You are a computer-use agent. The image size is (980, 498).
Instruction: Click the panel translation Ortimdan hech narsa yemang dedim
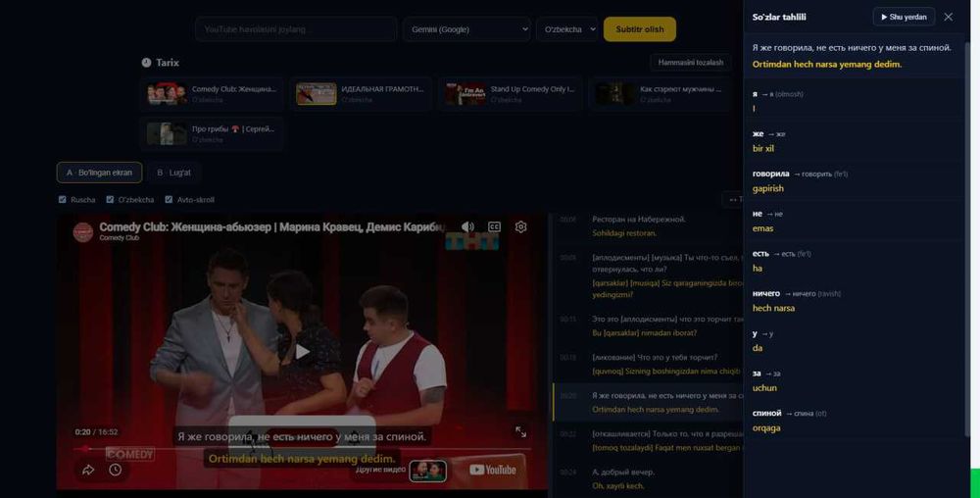click(827, 64)
